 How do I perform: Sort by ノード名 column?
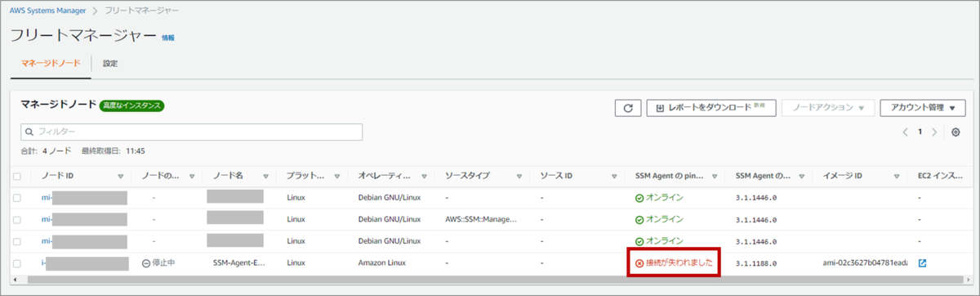coord(266,176)
